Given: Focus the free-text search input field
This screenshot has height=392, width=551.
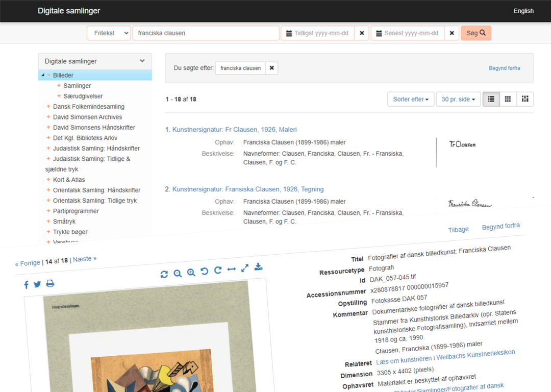Looking at the screenshot, I should click(206, 33).
